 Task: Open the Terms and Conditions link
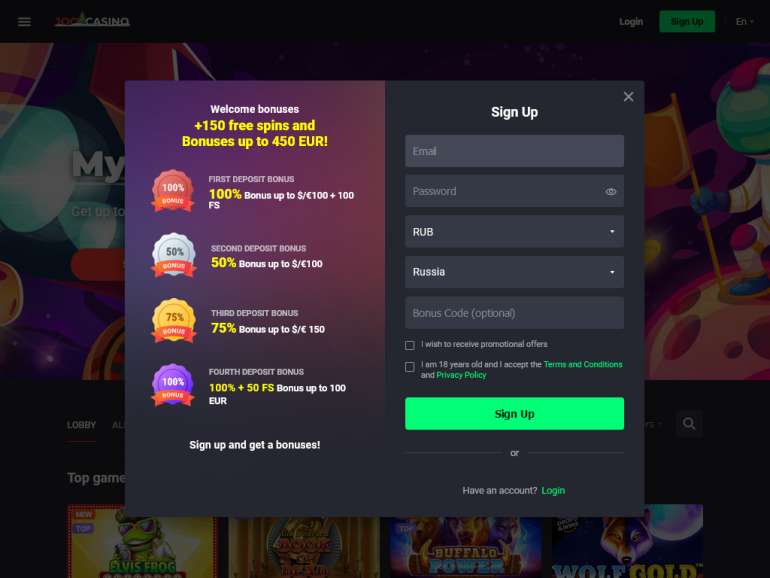583,364
